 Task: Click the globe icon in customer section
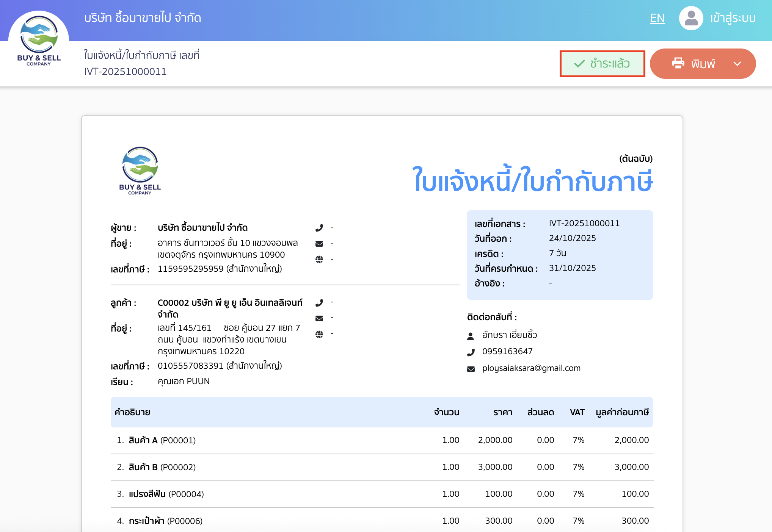point(320,334)
